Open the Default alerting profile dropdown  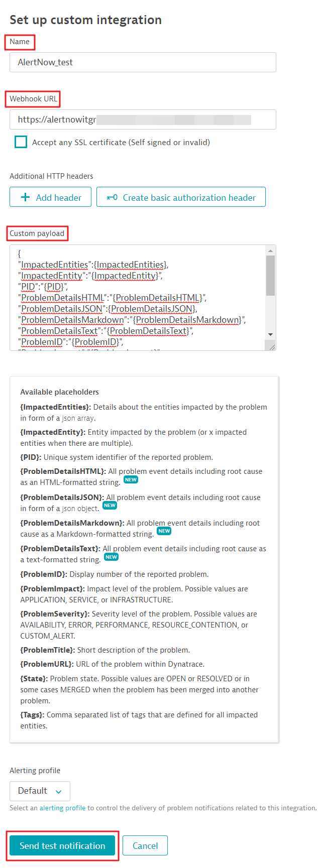pos(40,791)
